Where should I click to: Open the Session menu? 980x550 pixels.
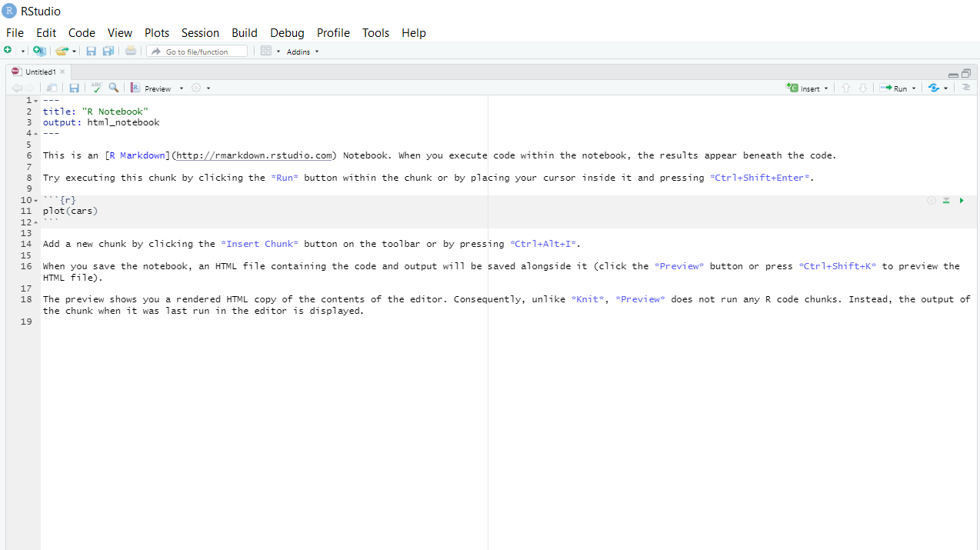coord(200,33)
